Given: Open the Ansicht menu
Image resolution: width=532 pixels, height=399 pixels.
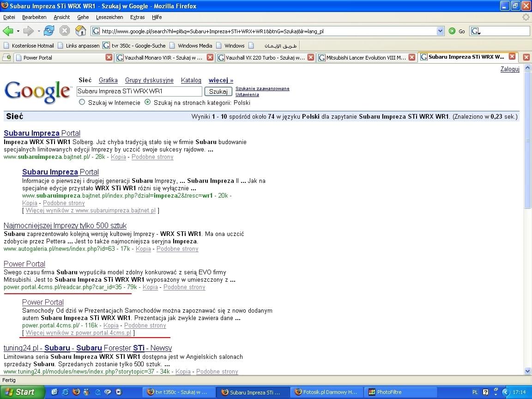Looking at the screenshot, I should point(62,17).
